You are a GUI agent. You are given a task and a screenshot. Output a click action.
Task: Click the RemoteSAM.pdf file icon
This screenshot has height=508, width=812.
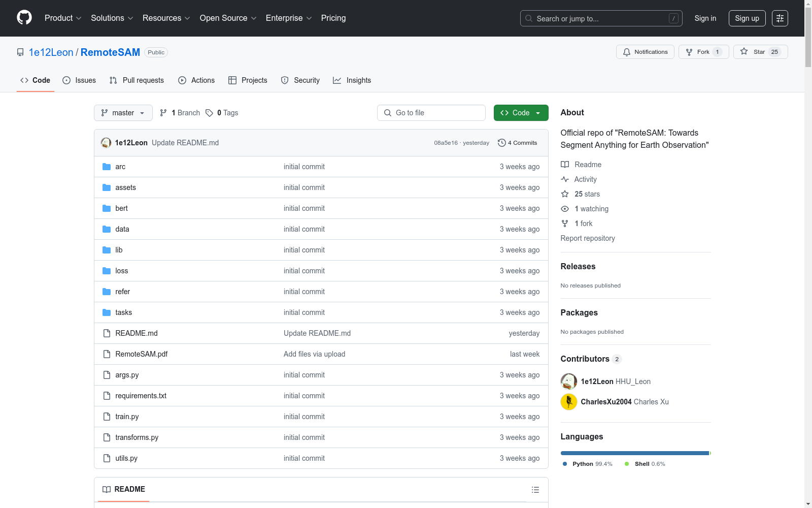tap(107, 354)
